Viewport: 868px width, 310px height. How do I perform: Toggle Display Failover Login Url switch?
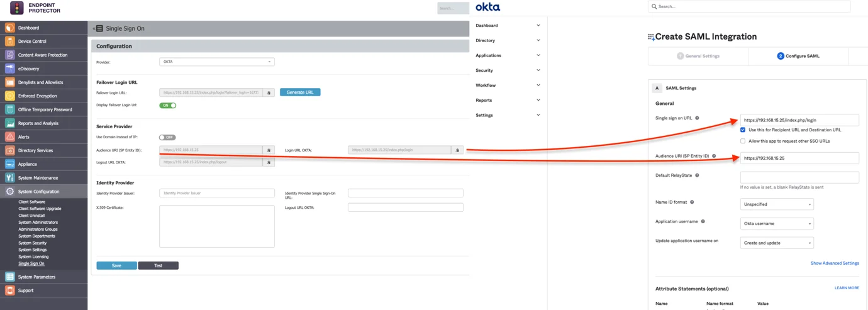(167, 106)
